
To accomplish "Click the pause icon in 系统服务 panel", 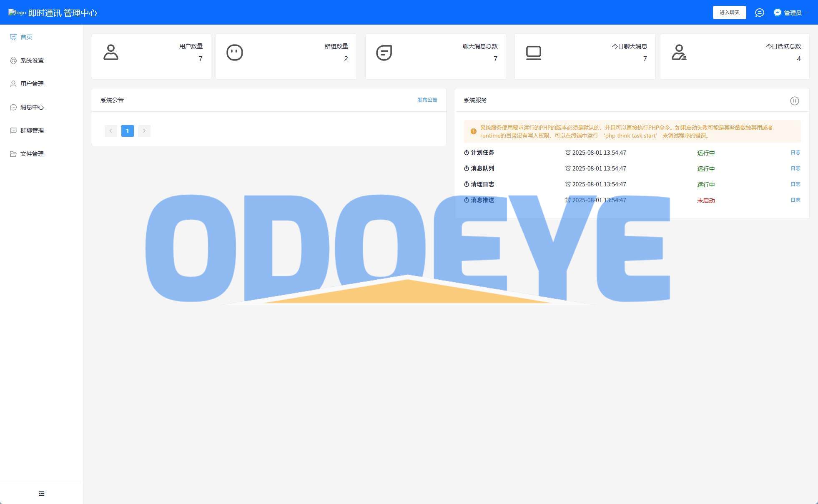I will click(794, 101).
